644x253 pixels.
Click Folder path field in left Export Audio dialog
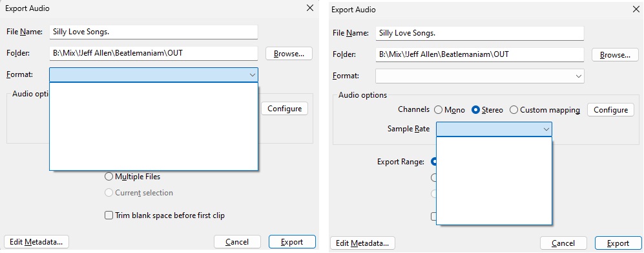tap(153, 53)
